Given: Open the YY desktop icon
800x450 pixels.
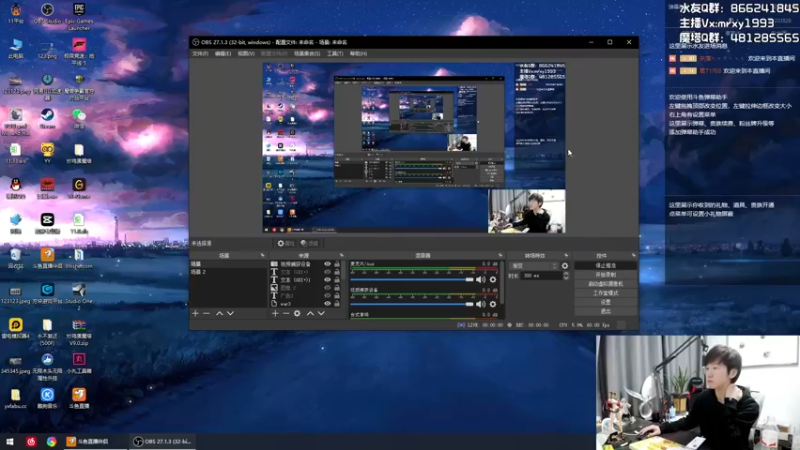Looking at the screenshot, I should 47,153.
